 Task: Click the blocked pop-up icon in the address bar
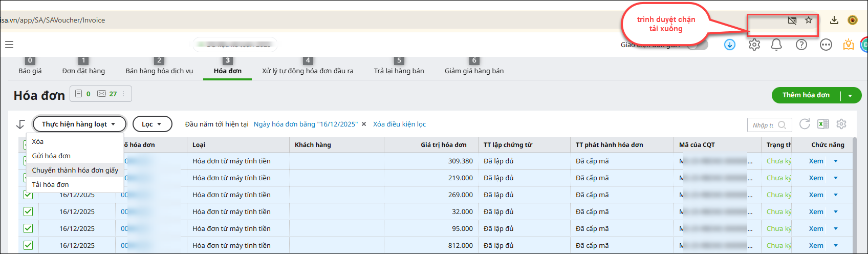point(792,20)
